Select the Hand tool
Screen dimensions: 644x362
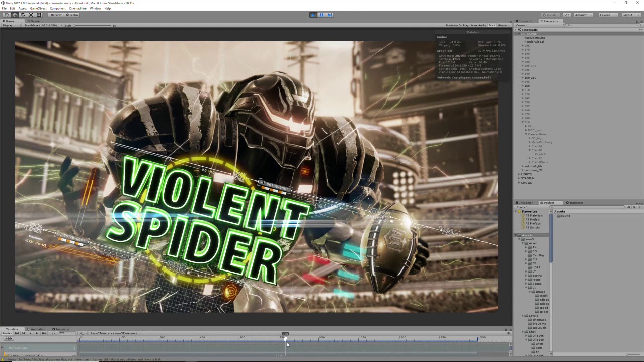(x=6, y=15)
